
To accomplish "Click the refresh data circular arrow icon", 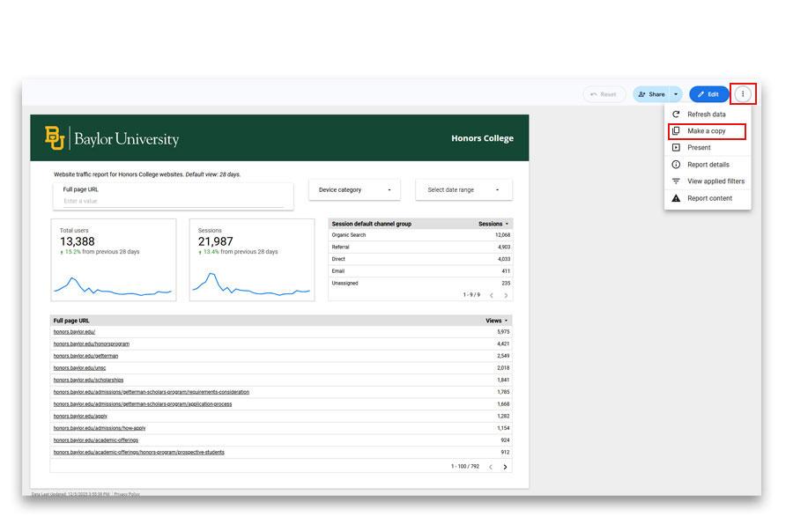I will pyautogui.click(x=676, y=115).
